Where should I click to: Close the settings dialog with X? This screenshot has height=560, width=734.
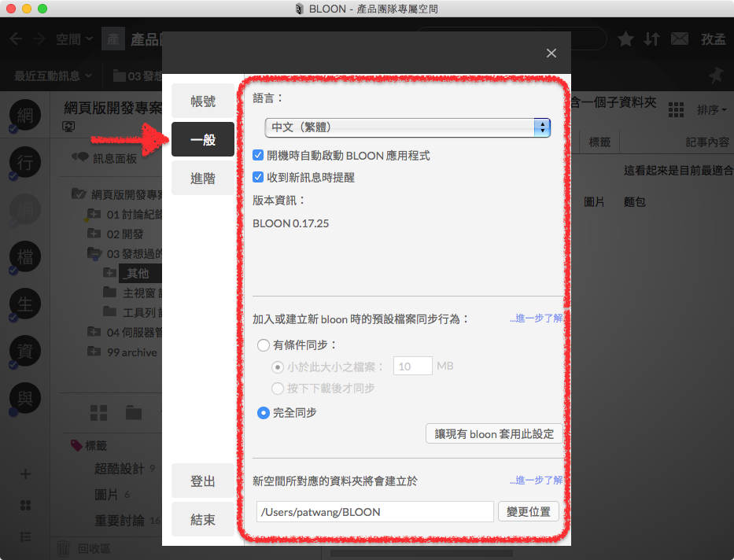click(x=551, y=53)
